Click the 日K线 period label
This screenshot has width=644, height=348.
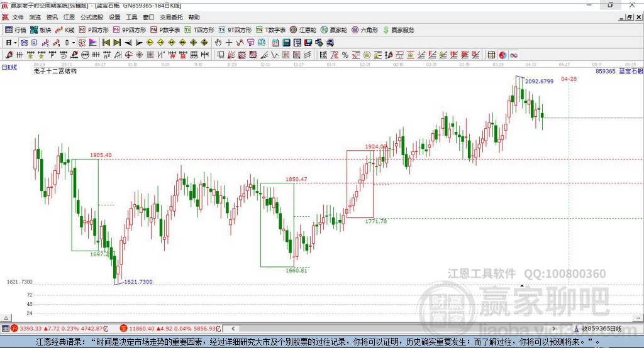(9, 68)
